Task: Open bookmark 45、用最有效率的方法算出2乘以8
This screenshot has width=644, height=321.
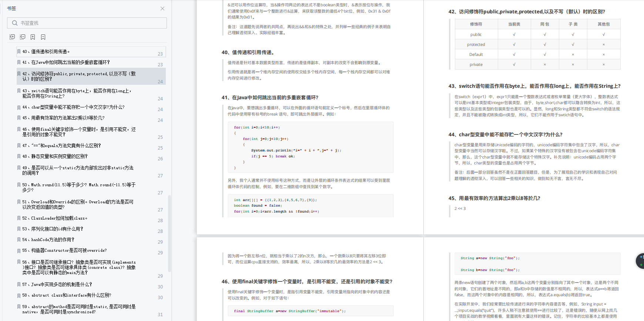Action: [x=91, y=118]
